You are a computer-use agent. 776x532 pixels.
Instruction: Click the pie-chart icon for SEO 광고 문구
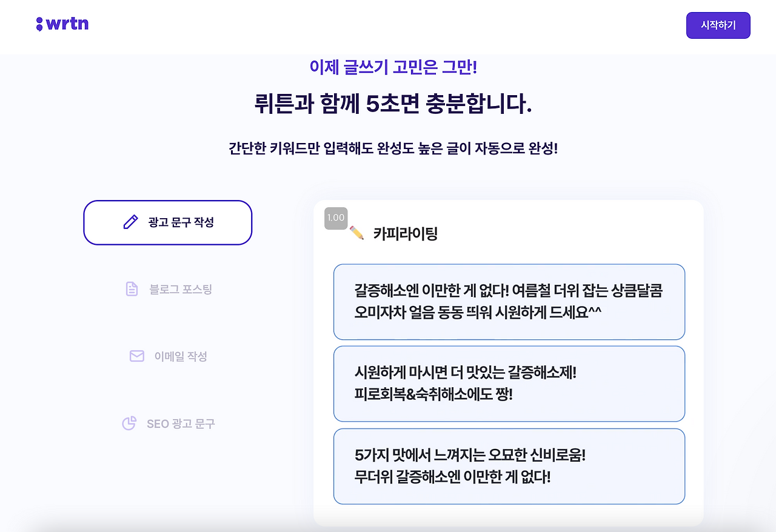click(x=129, y=423)
